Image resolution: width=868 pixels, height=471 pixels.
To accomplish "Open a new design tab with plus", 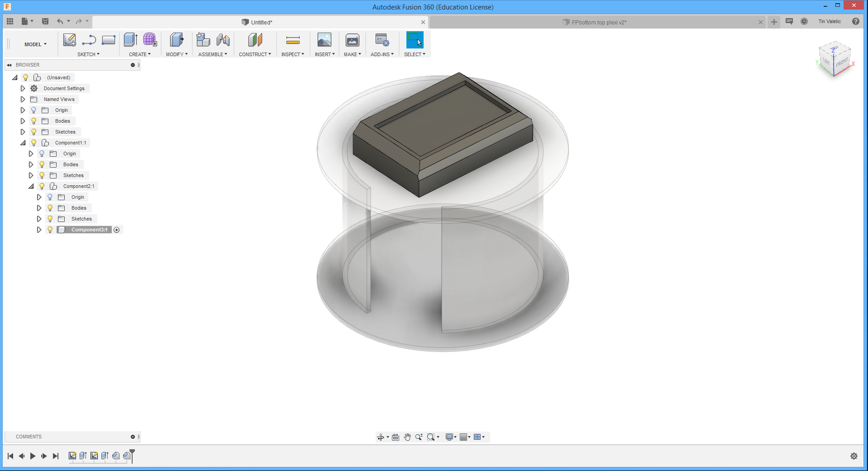I will [774, 22].
